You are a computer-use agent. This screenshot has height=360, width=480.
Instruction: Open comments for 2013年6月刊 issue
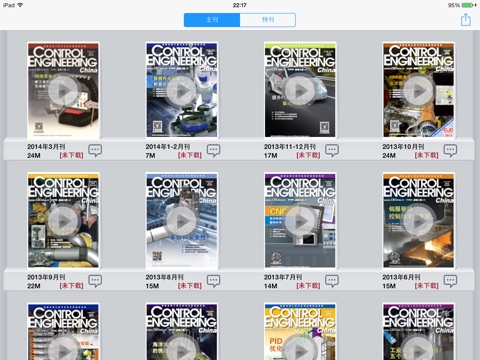coord(450,281)
